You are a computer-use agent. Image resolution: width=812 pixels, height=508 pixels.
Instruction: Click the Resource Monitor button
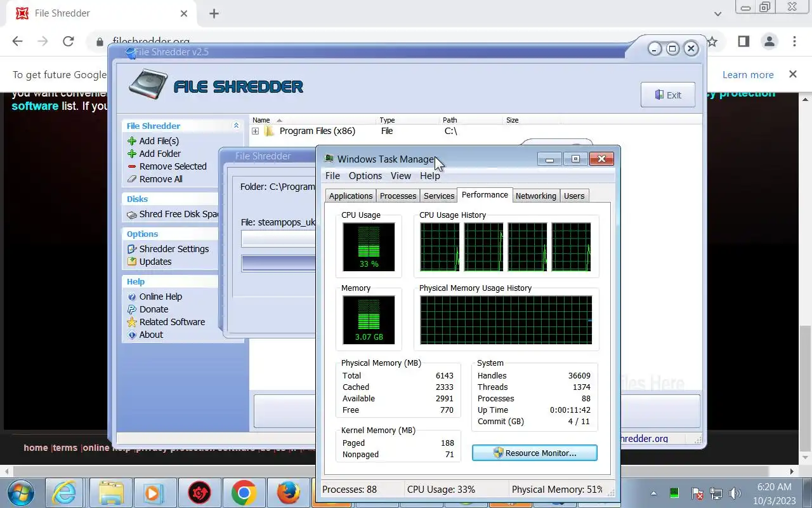[534, 453]
